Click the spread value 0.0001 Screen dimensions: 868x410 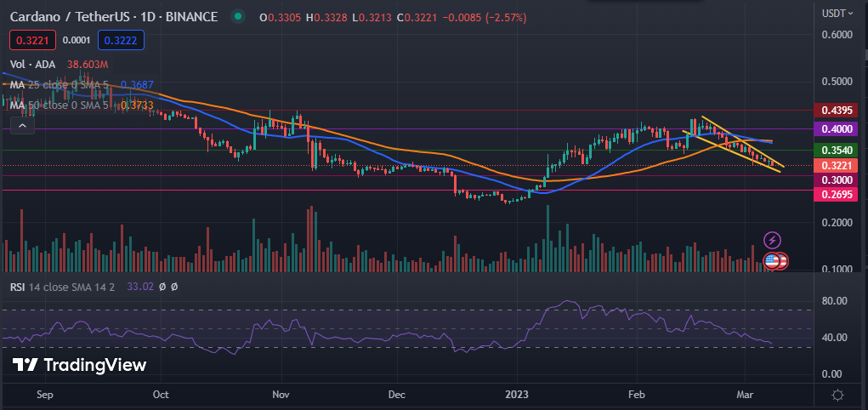coord(77,40)
